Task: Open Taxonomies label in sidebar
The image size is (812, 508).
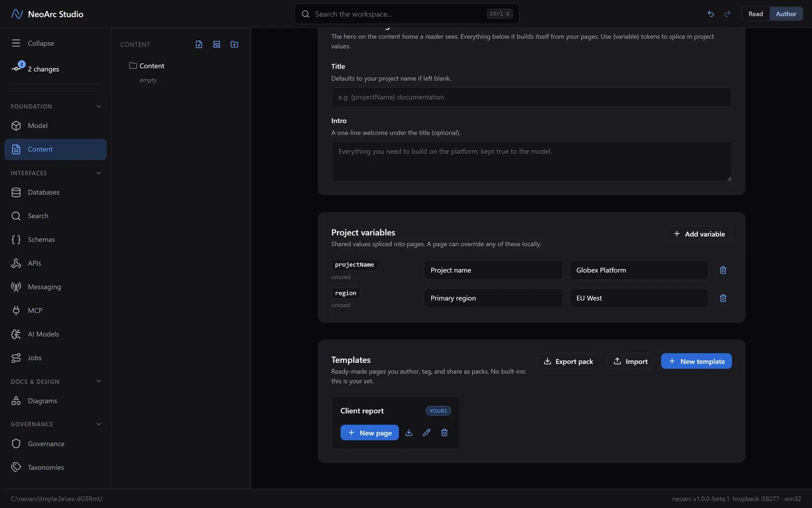Action: pyautogui.click(x=46, y=467)
